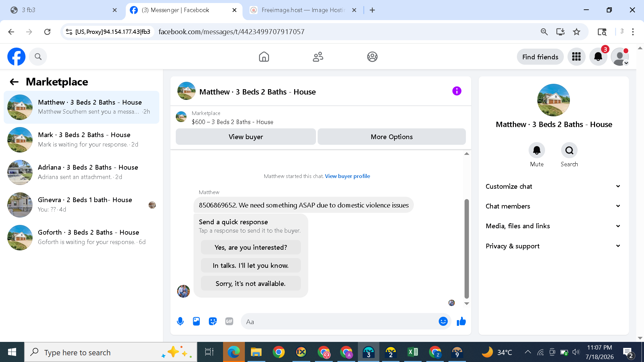Open Task View from the taskbar

[209, 352]
